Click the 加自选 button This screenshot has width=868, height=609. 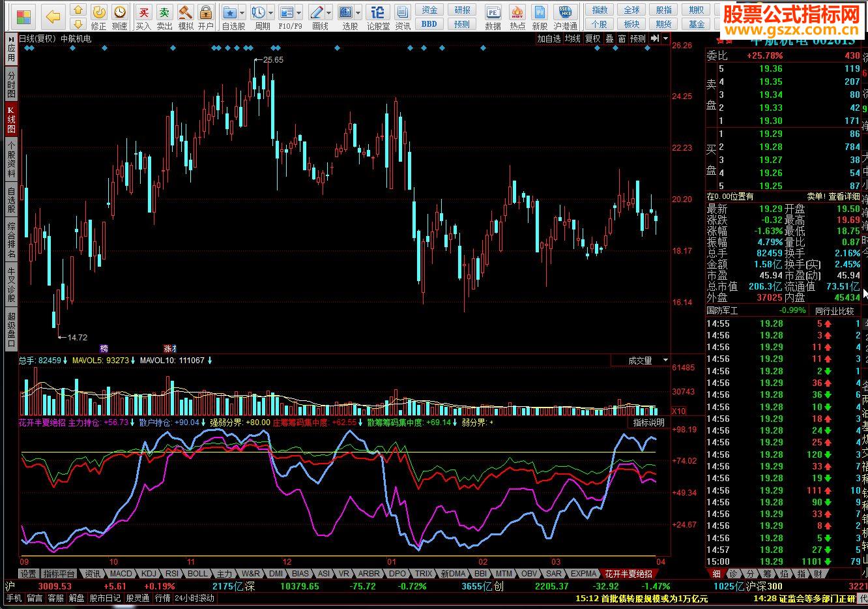[x=549, y=39]
